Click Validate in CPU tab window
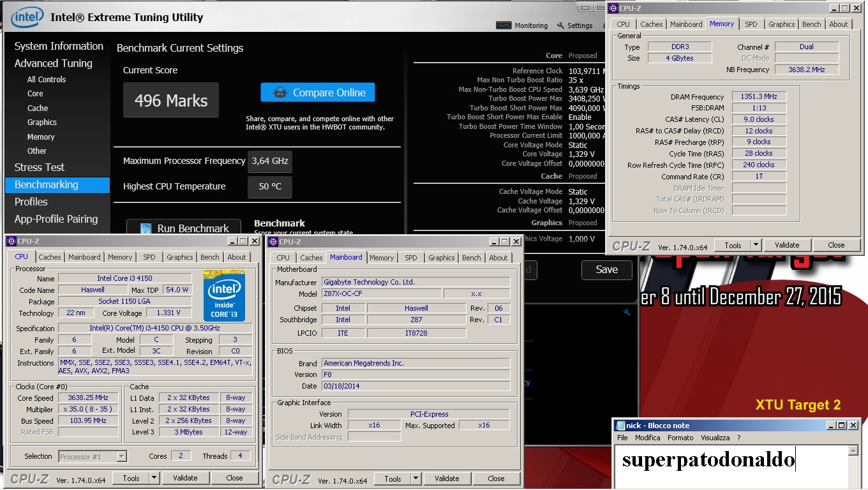 tap(185, 478)
